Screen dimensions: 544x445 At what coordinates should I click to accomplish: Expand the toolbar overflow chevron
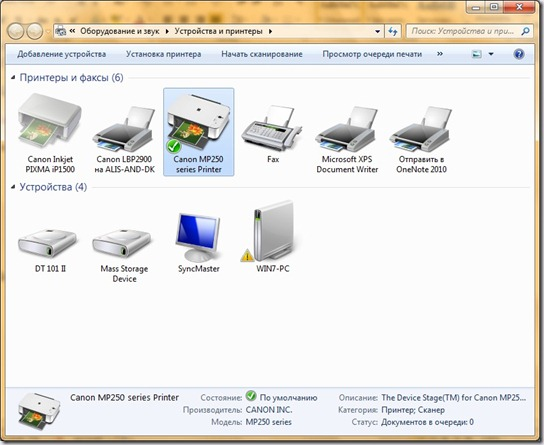(440, 54)
